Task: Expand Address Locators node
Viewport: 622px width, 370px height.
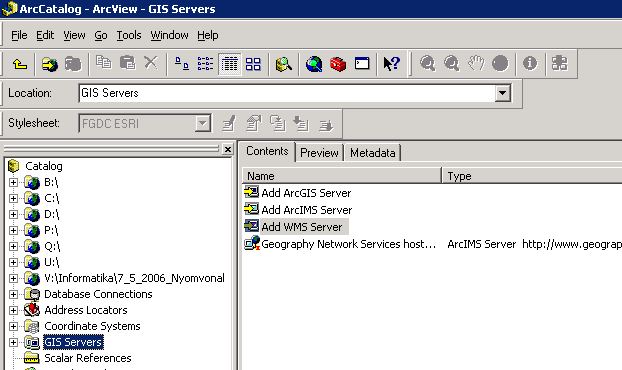Action: coord(13,310)
